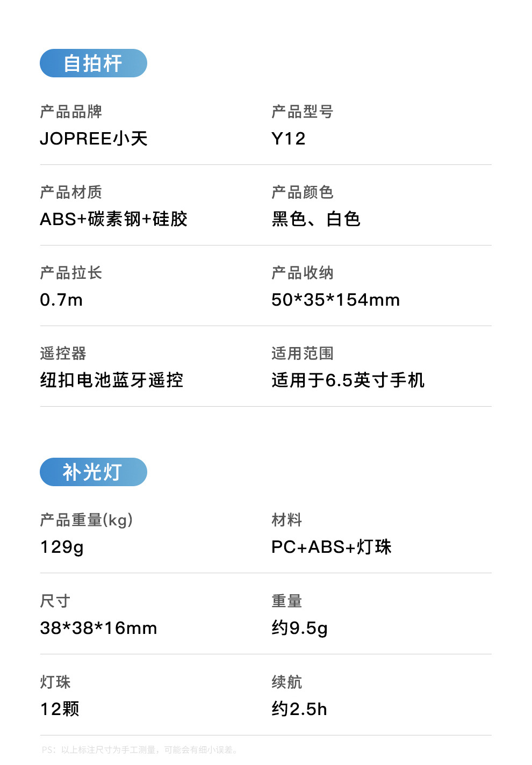Select the brand value JOPREE小天

94,139
